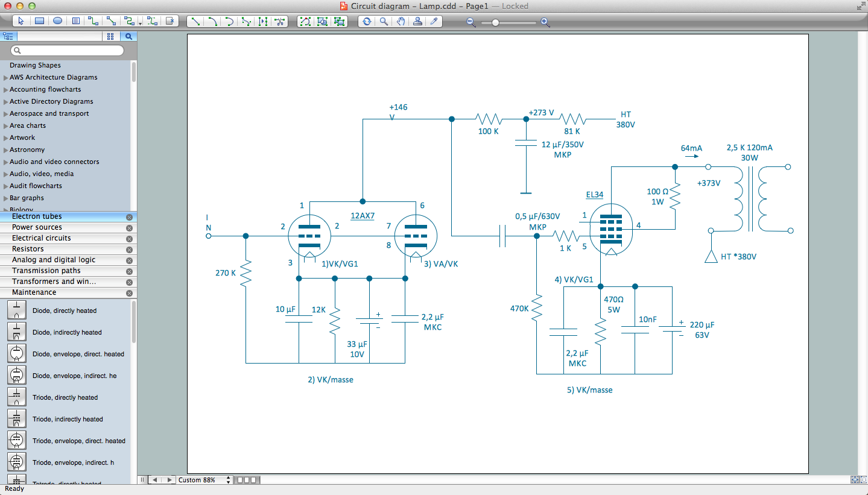Grab the Hand panning tool
Image resolution: width=868 pixels, height=495 pixels.
pos(400,21)
